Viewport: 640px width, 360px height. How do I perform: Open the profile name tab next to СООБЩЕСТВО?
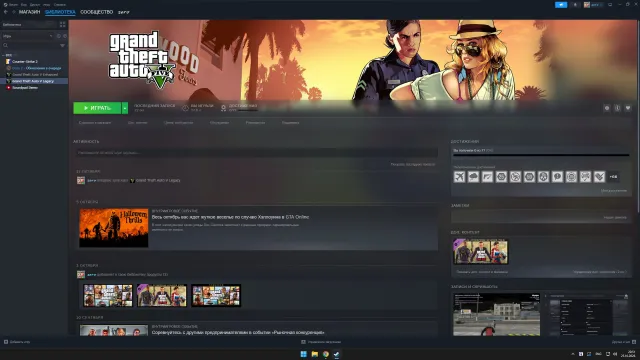point(124,12)
